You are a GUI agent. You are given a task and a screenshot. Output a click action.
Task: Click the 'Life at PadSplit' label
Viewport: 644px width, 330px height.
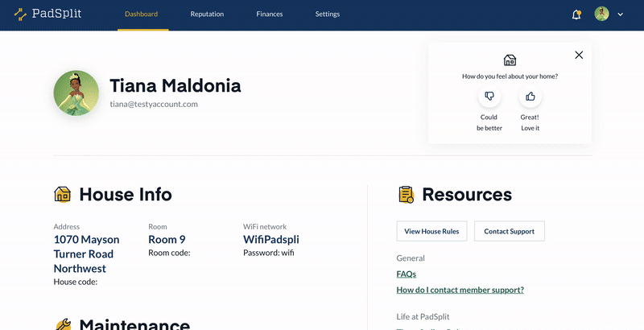tap(423, 317)
